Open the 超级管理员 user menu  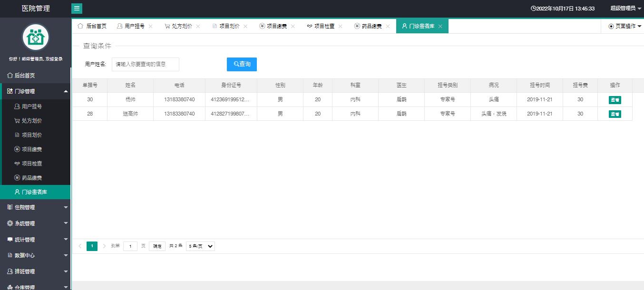click(625, 8)
